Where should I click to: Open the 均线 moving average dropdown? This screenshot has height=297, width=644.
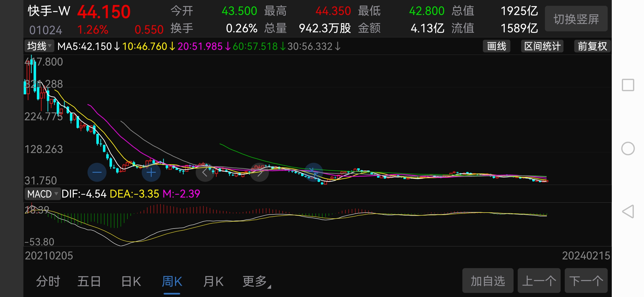point(39,46)
